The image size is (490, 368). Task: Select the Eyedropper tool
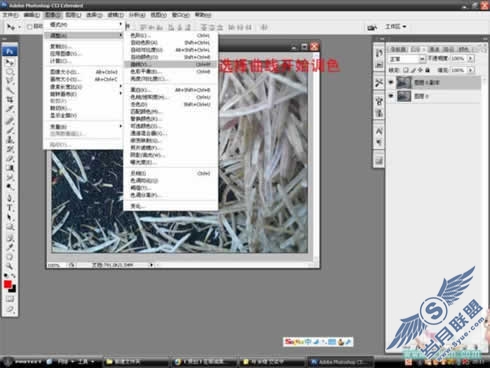tap(10, 247)
